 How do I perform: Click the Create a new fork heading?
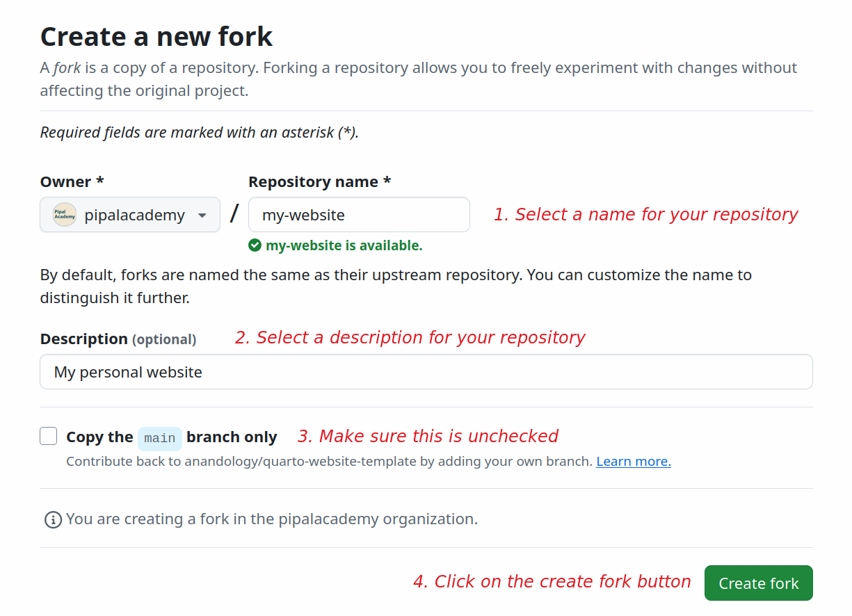156,36
